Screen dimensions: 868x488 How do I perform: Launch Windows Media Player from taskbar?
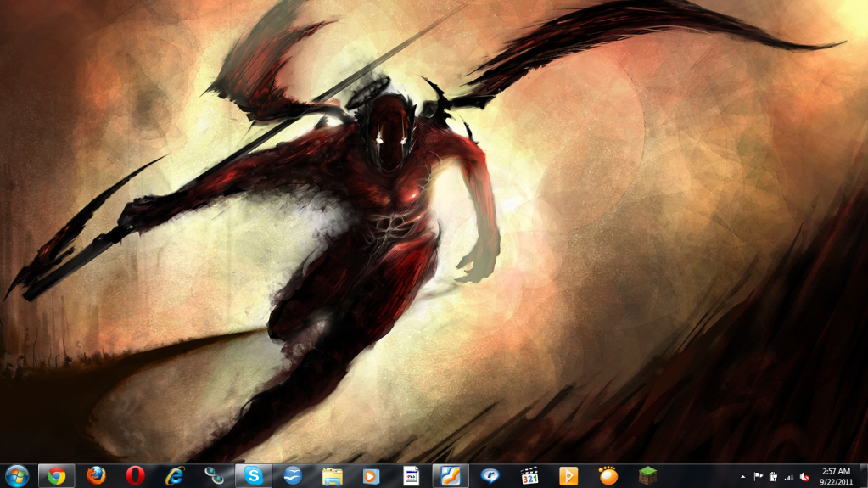pyautogui.click(x=371, y=476)
